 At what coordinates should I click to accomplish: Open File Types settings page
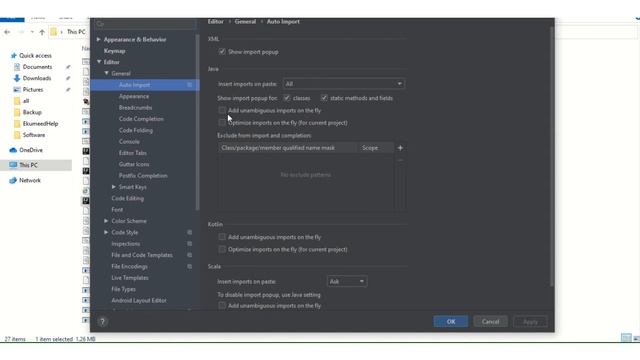pyautogui.click(x=123, y=289)
